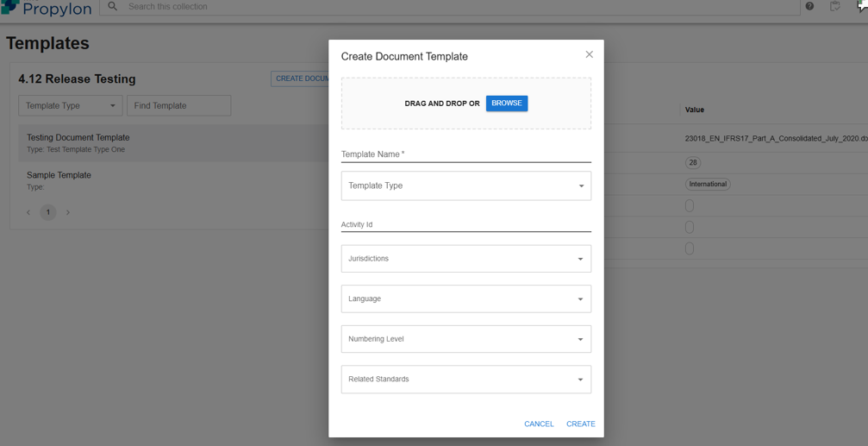Screen dimensions: 868x446
Task: Open the Language dropdown
Action: click(x=465, y=299)
